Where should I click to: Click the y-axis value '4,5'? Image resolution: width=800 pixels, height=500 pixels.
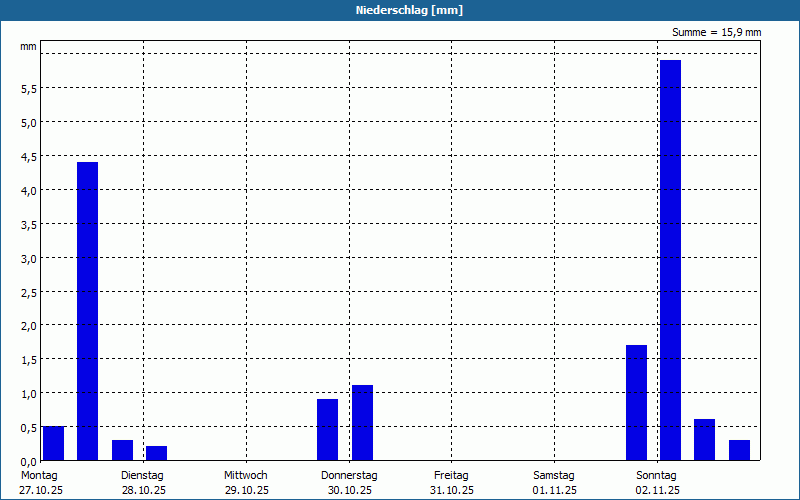click(29, 157)
